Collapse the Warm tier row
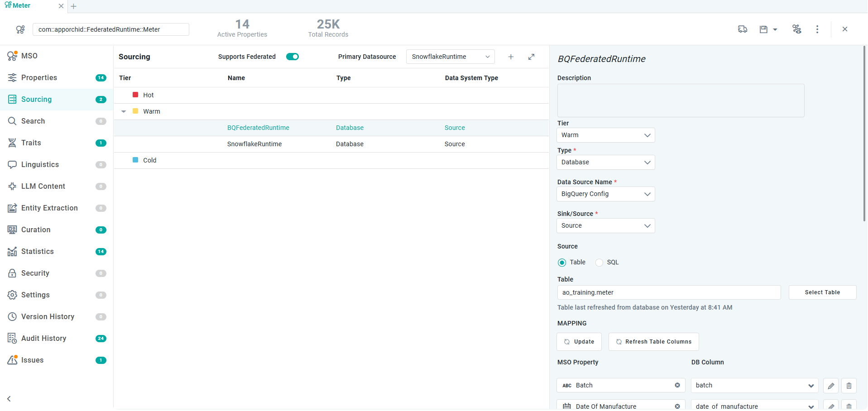 pos(124,111)
